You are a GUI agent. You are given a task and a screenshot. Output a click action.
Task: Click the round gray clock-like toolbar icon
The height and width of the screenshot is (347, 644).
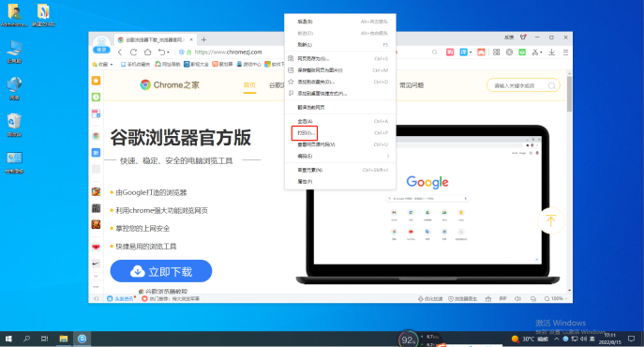click(509, 53)
